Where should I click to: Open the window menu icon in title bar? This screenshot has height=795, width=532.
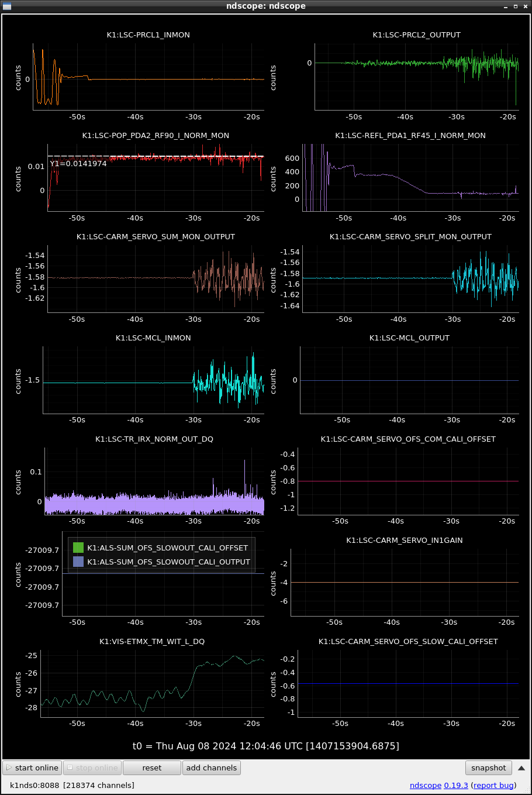pos(7,6)
